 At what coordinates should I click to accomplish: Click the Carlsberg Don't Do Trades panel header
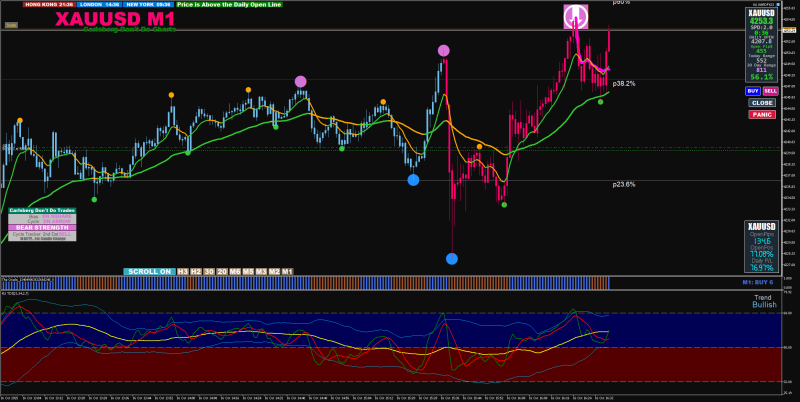click(x=42, y=210)
